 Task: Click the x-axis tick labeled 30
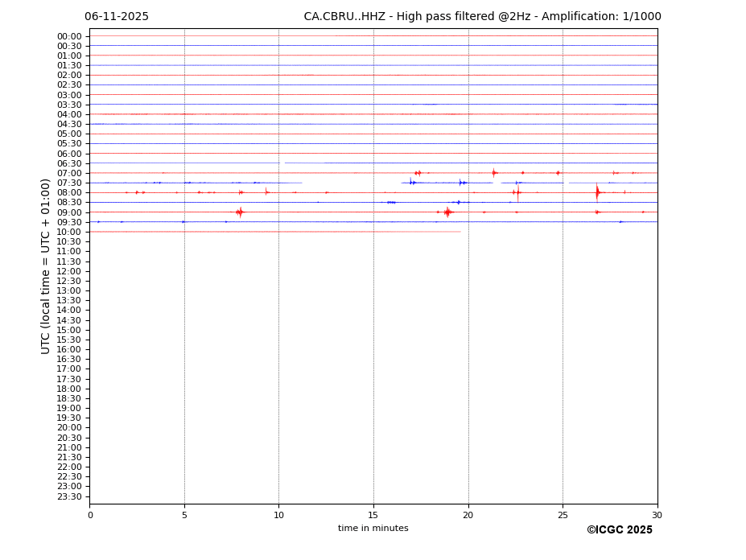[x=657, y=515]
